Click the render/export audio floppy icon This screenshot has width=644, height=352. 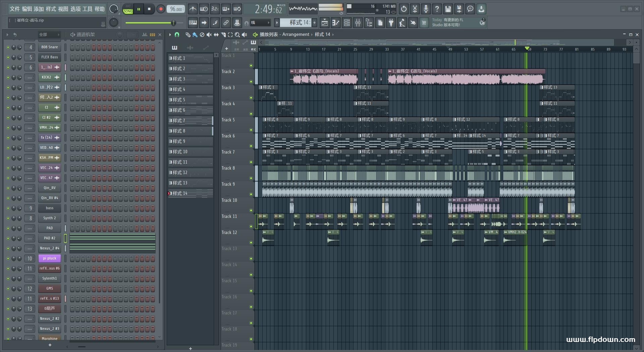(x=459, y=9)
